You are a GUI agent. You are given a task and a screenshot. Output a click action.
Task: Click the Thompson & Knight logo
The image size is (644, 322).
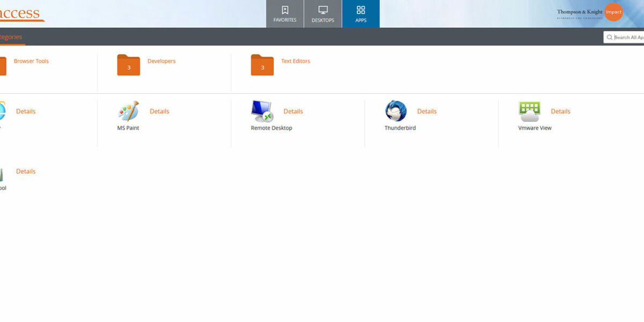(x=580, y=11)
